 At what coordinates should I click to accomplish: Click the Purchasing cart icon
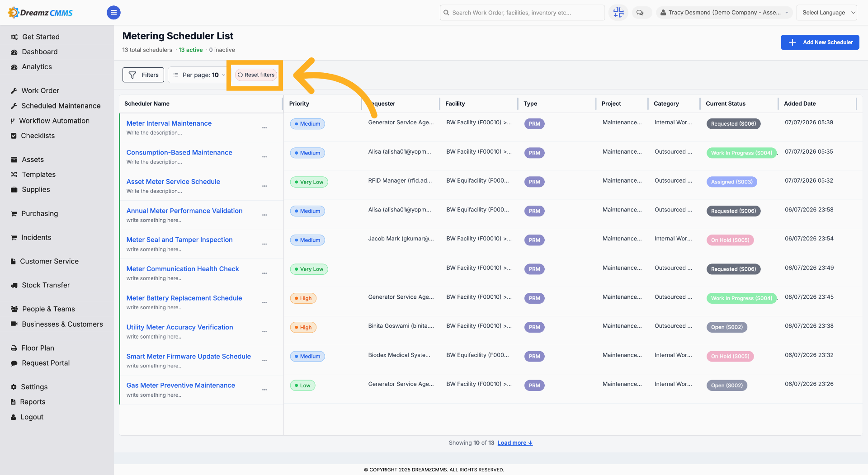14,213
